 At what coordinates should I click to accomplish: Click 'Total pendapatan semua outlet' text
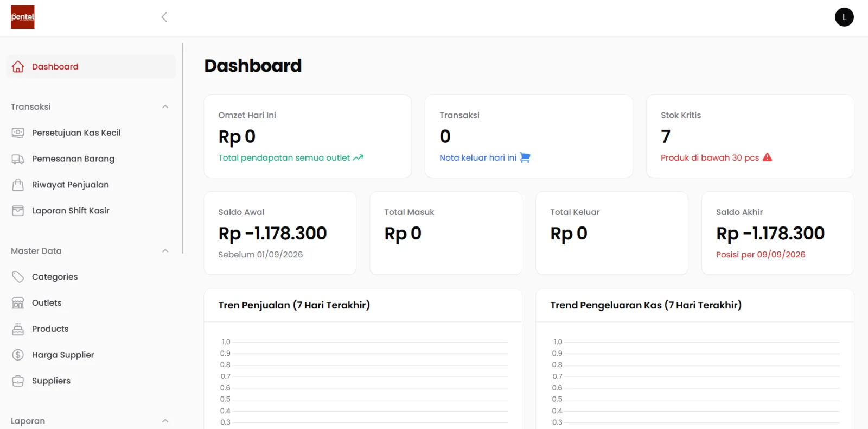pyautogui.click(x=284, y=158)
